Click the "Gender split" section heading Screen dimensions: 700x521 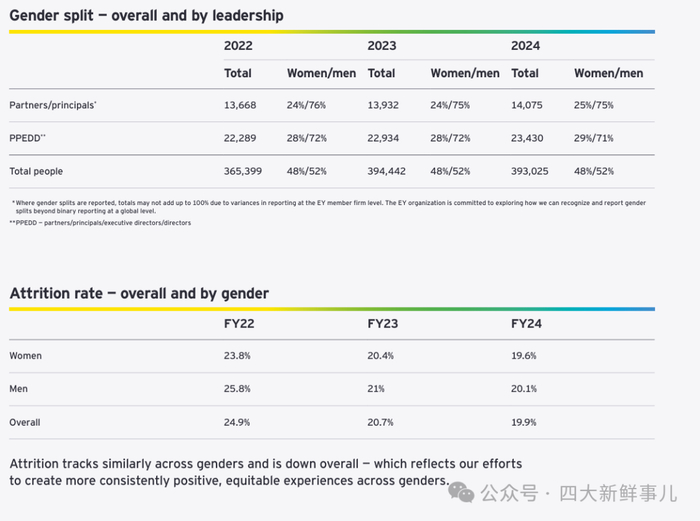(146, 15)
